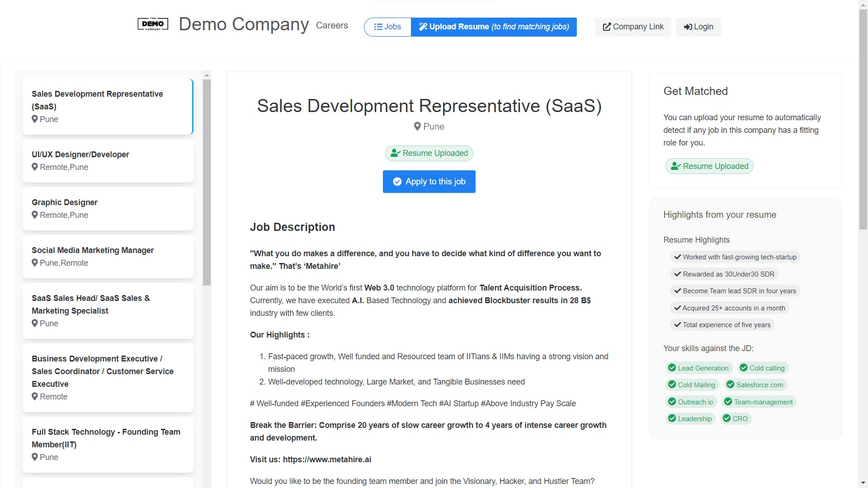868x488 pixels.
Task: Click the pin icon on Graphic Designer card
Action: [x=35, y=215]
